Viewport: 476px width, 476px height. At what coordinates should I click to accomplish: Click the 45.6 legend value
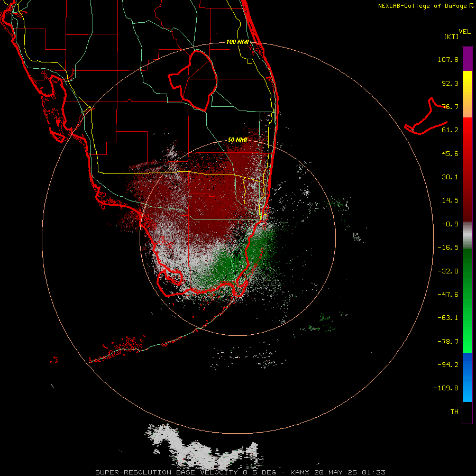[x=450, y=153]
